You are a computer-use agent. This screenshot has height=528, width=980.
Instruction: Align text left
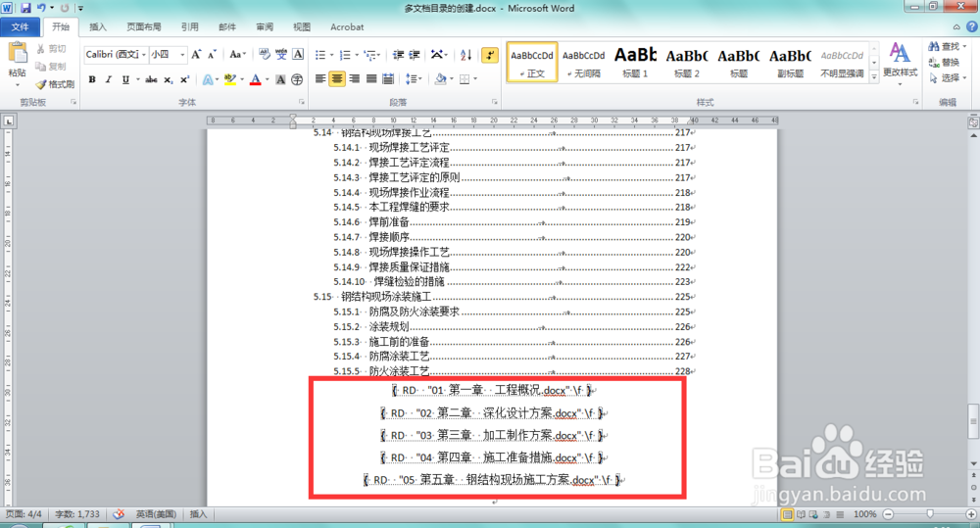[320, 78]
